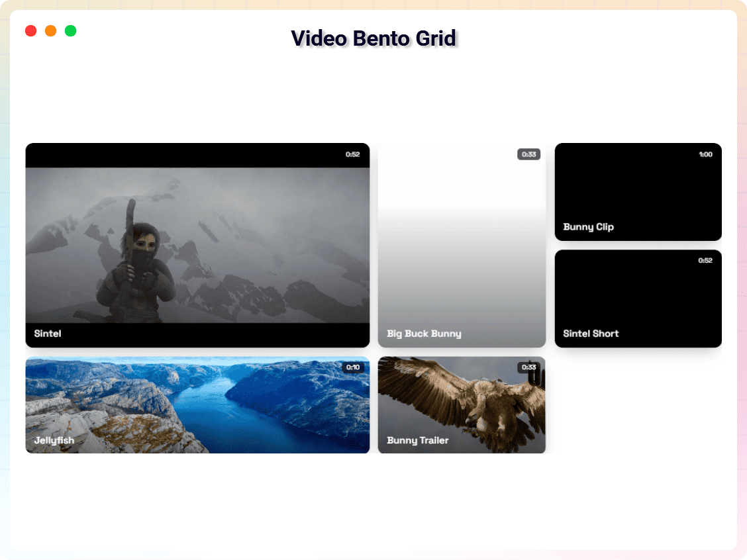Click the 0:33 badge on Big Buck Bunny
The width and height of the screenshot is (747, 560).
tap(529, 154)
